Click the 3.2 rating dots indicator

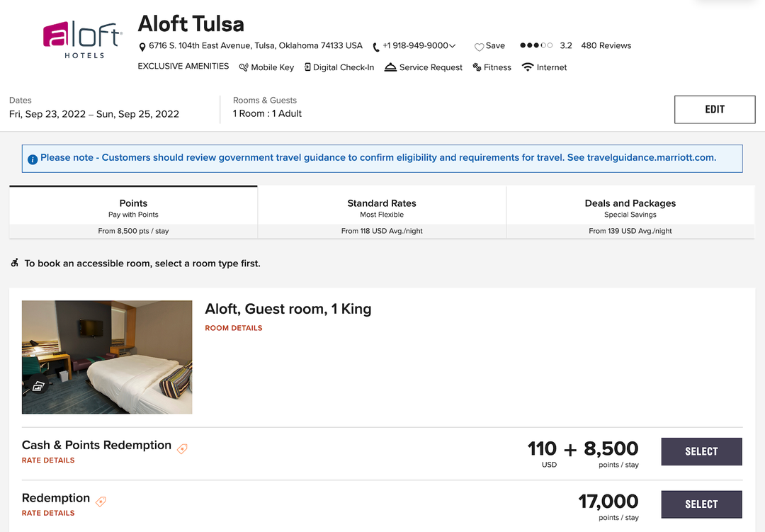[x=536, y=45]
